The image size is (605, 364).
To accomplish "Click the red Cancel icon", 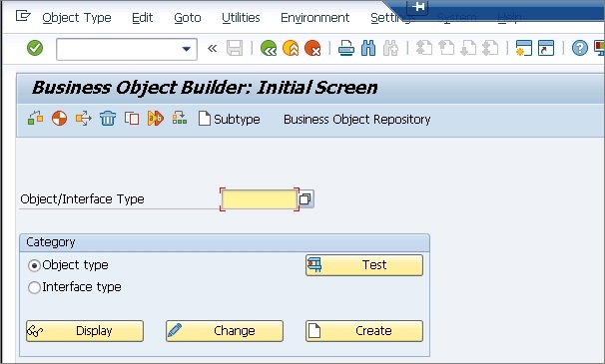I will tap(312, 49).
